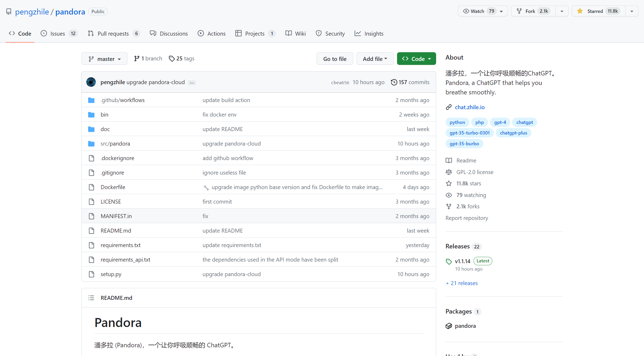This screenshot has height=356, width=644.
Task: Open the .github/workflows folder icon
Action: coord(91,100)
